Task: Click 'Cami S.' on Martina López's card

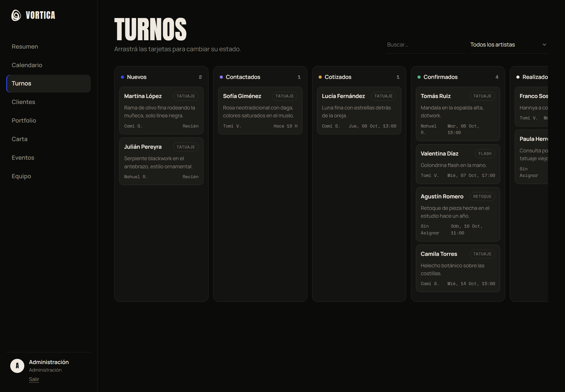Action: tap(133, 126)
